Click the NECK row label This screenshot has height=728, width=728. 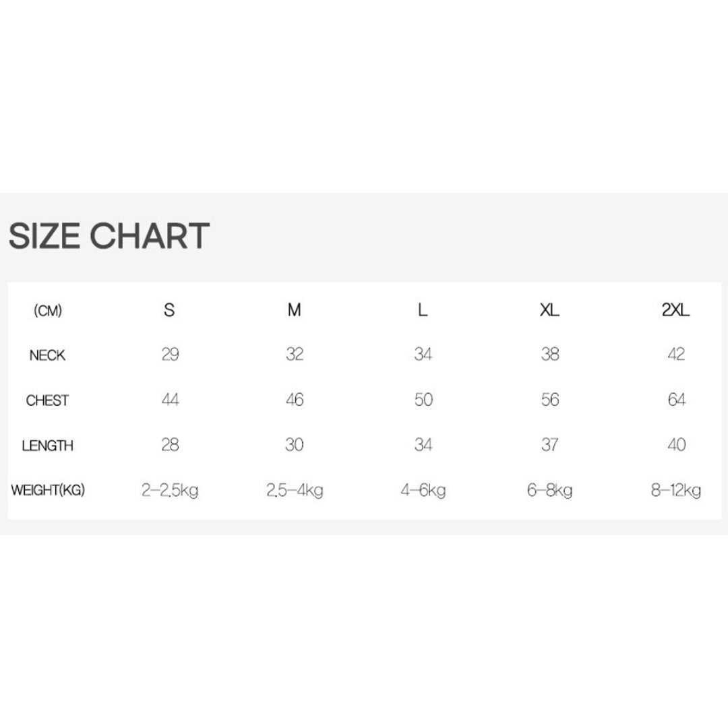pyautogui.click(x=47, y=355)
